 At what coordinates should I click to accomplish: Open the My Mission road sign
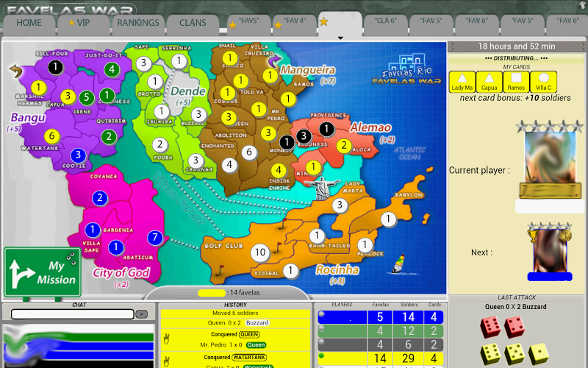(x=42, y=272)
